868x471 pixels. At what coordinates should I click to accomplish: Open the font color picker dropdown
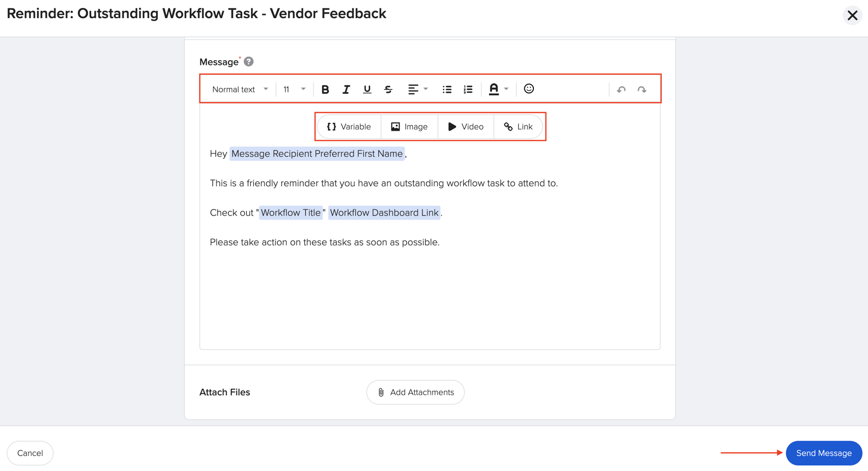coord(499,89)
